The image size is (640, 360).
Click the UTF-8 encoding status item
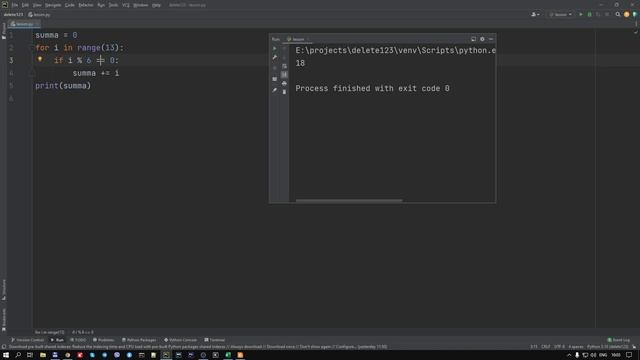(x=559, y=347)
